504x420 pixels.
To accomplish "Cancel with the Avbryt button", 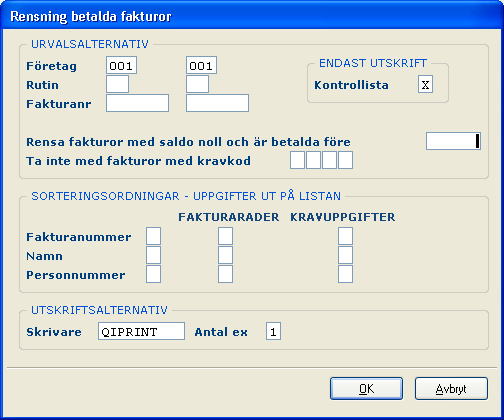I will click(x=451, y=388).
